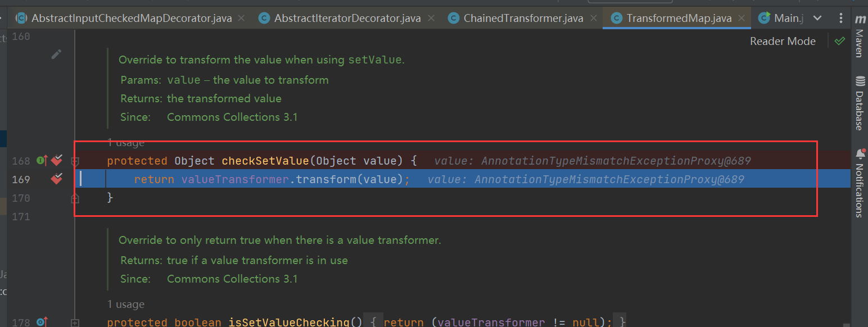Screen dimensions: 868x327
Task: Click the 1 usage hint above isSetValueChecking
Action: (x=125, y=304)
